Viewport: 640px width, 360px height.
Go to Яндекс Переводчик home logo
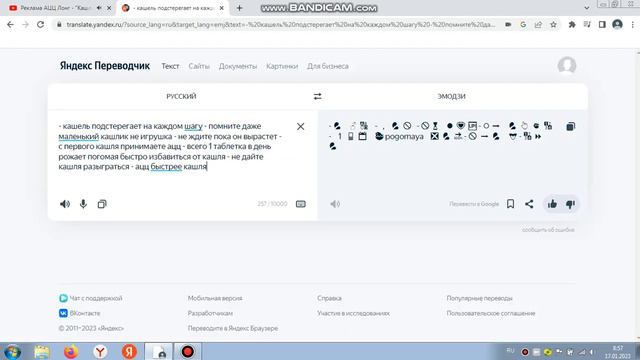[x=105, y=66]
